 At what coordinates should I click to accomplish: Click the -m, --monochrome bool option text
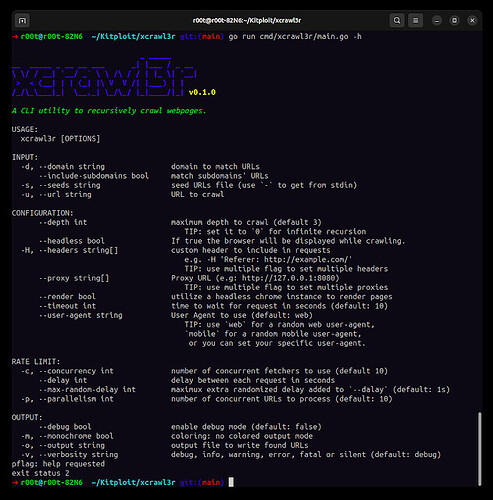pos(67,436)
